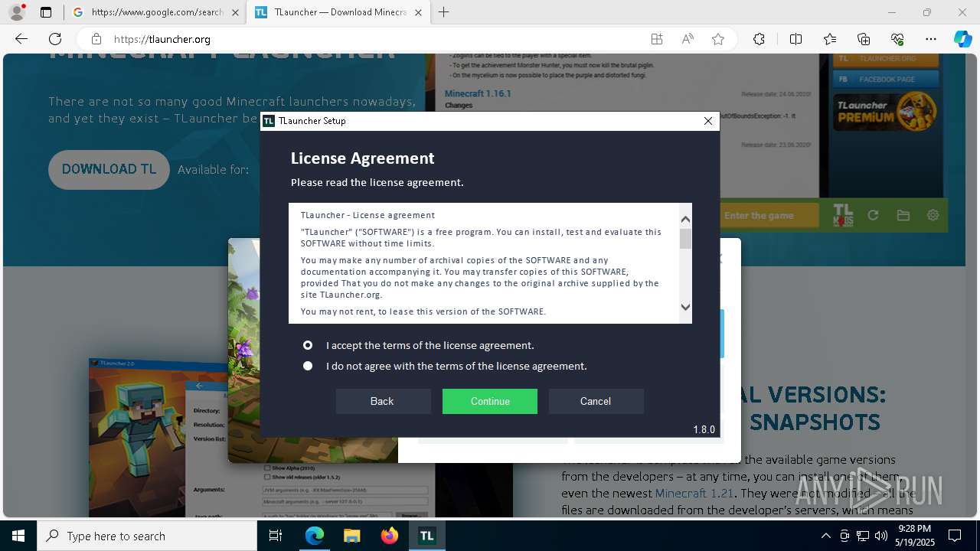Open Microsoft Edge from taskbar

(315, 536)
